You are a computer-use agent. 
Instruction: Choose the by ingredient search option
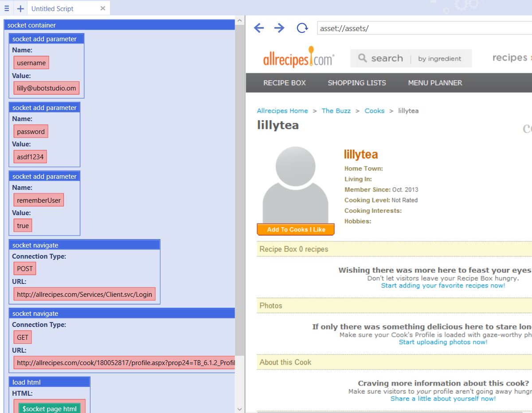click(x=439, y=59)
